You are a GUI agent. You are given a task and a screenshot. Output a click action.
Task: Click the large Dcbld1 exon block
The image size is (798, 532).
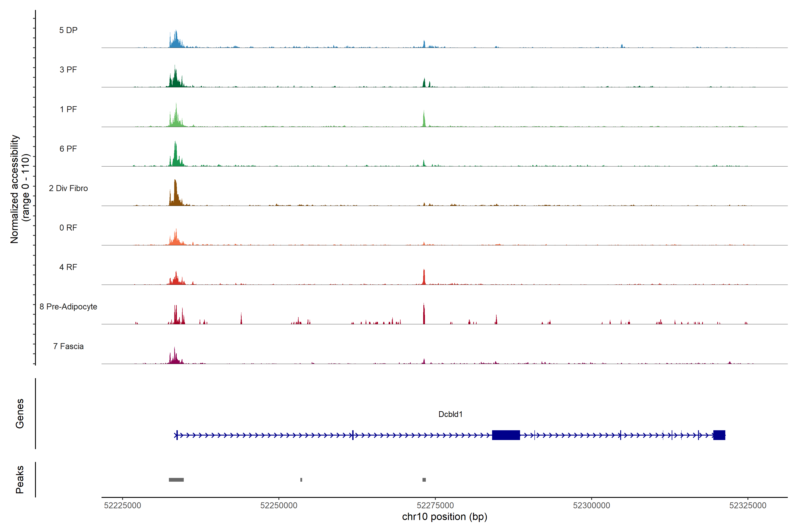coord(506,435)
